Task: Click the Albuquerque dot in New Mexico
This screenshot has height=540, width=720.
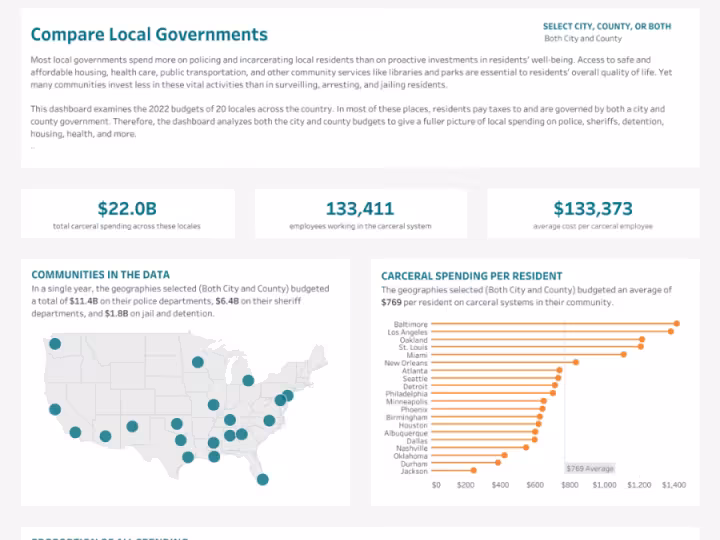Action: point(132,426)
